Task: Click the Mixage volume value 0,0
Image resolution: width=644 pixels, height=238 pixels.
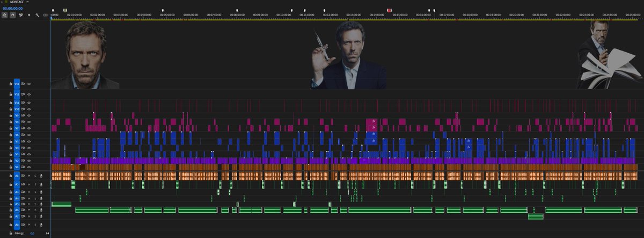Action: point(32,233)
